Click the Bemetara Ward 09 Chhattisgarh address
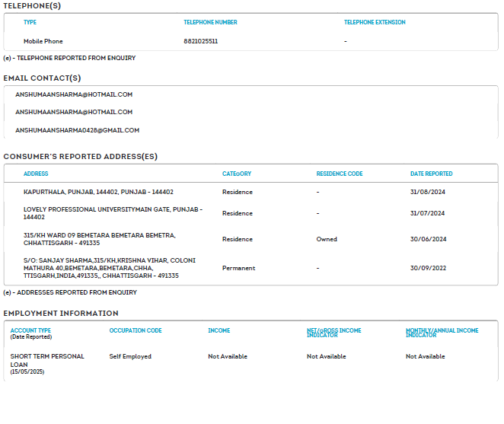Image resolution: width=504 pixels, height=424 pixels. (100, 239)
